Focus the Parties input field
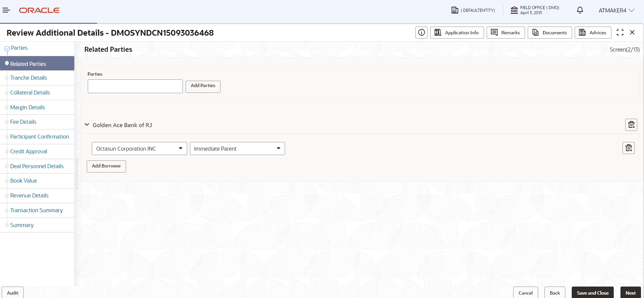Screen dimensions: 644x298 point(135,86)
